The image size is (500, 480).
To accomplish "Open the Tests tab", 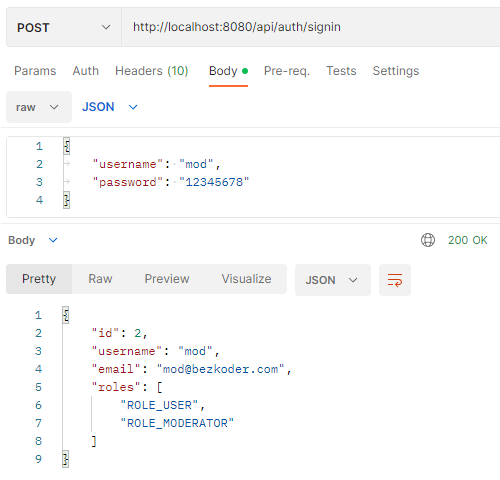I will pos(341,71).
